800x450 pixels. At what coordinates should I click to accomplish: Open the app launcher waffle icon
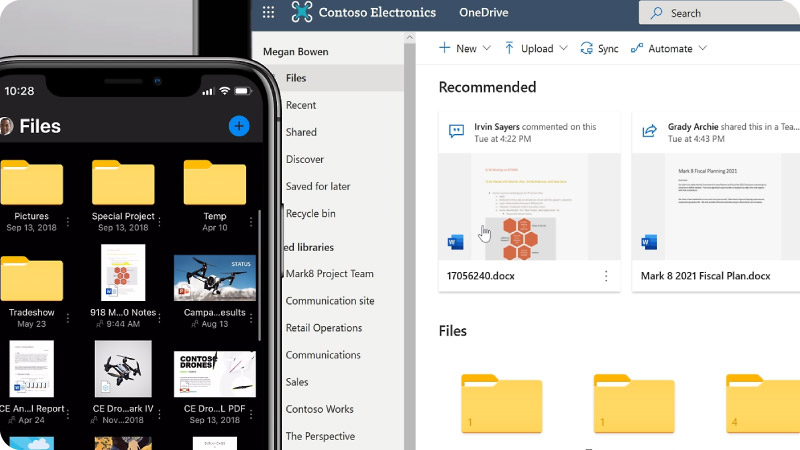[268, 12]
